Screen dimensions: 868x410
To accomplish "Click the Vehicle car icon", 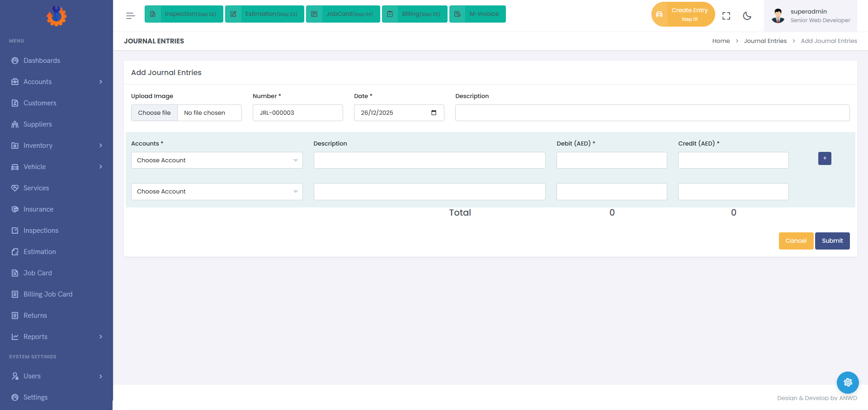I will tap(15, 167).
